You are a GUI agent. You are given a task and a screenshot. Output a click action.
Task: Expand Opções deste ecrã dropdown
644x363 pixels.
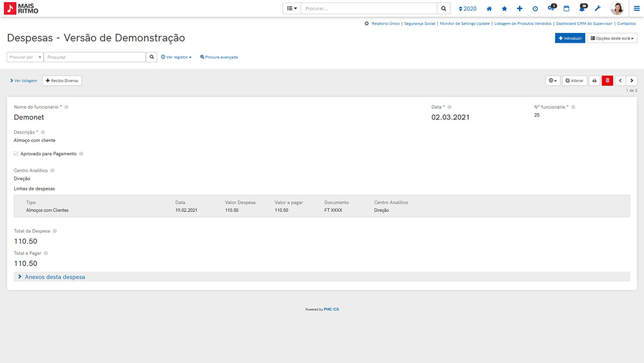click(x=612, y=39)
